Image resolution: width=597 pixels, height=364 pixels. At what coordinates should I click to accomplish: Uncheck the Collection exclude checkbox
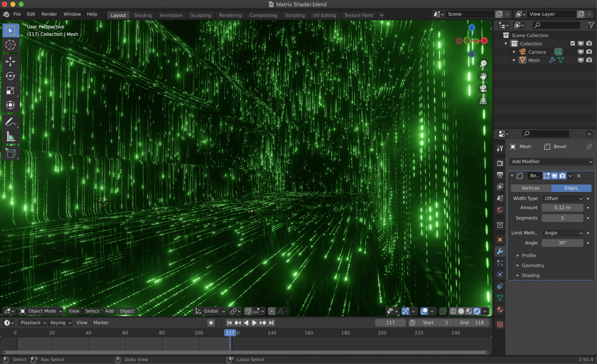[x=573, y=44]
